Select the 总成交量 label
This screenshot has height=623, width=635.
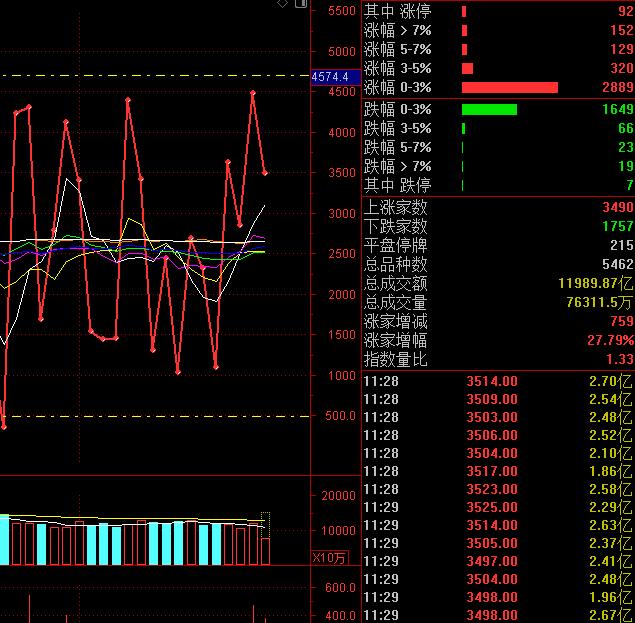coord(395,303)
